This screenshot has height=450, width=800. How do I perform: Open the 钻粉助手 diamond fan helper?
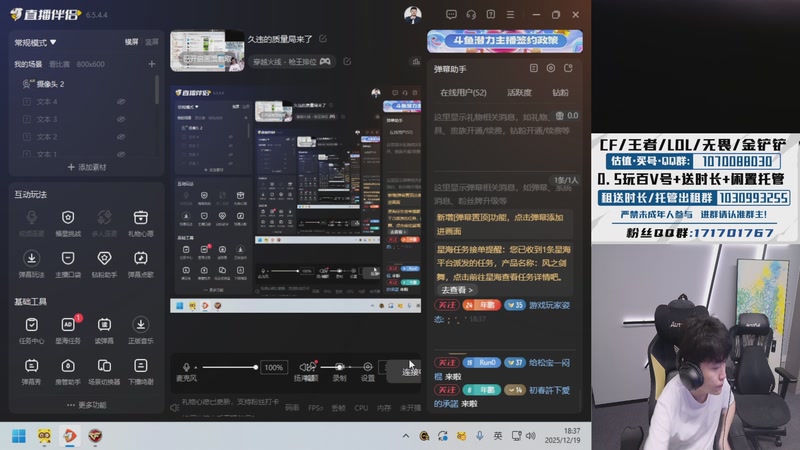[x=104, y=263]
